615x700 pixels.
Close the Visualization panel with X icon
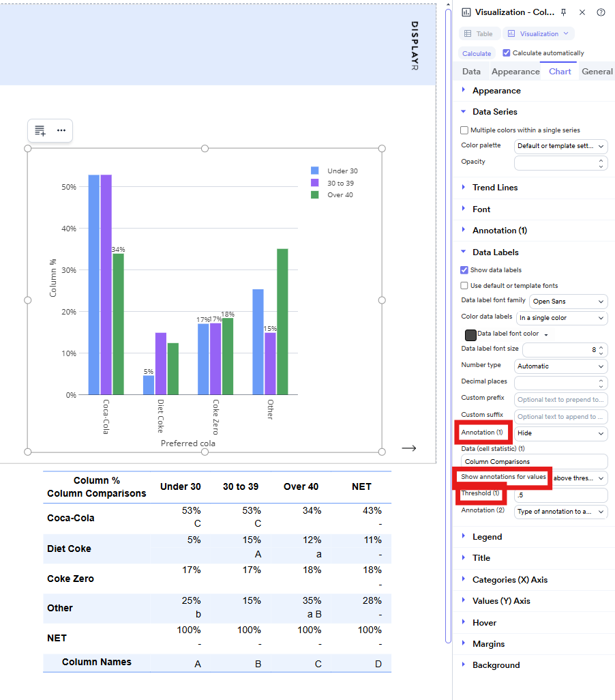pos(582,12)
